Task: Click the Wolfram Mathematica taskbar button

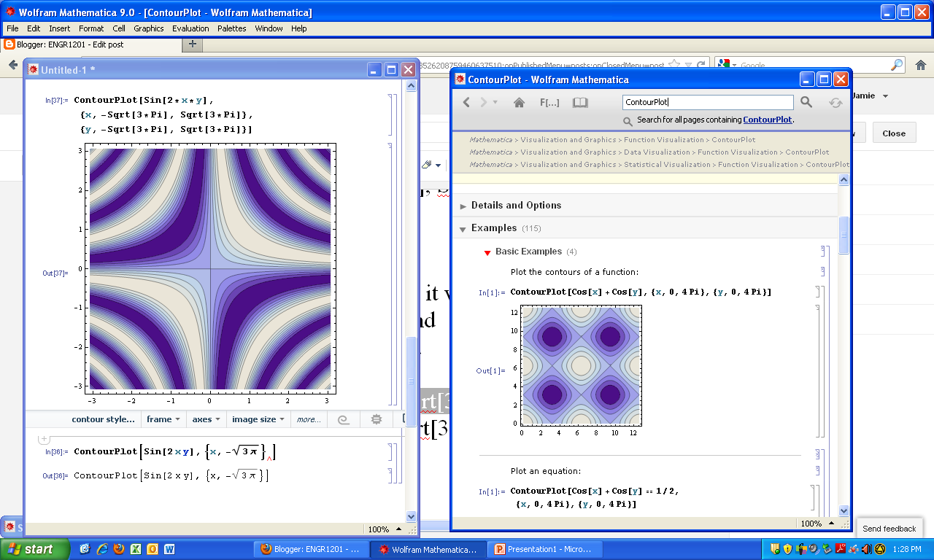Action: coord(428,549)
